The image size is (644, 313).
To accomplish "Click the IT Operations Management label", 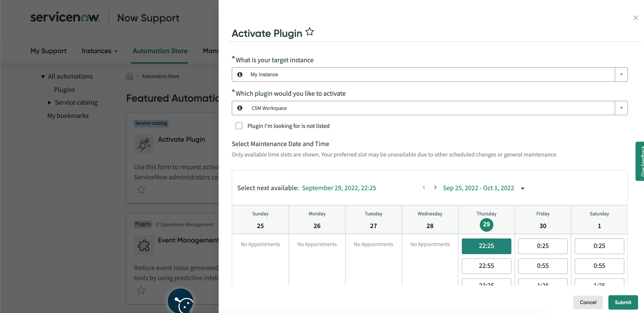I will 184,224.
